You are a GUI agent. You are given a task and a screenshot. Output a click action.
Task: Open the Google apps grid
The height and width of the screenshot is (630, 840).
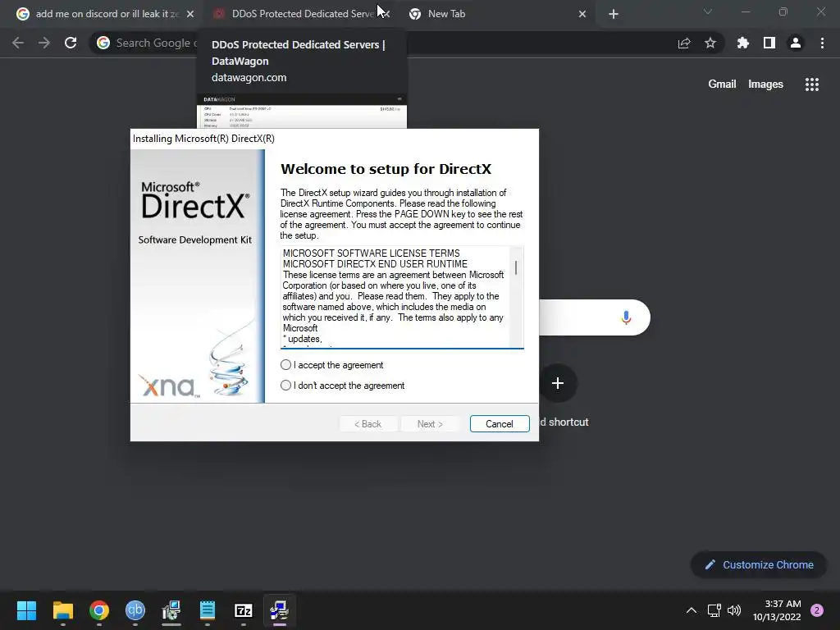point(811,84)
